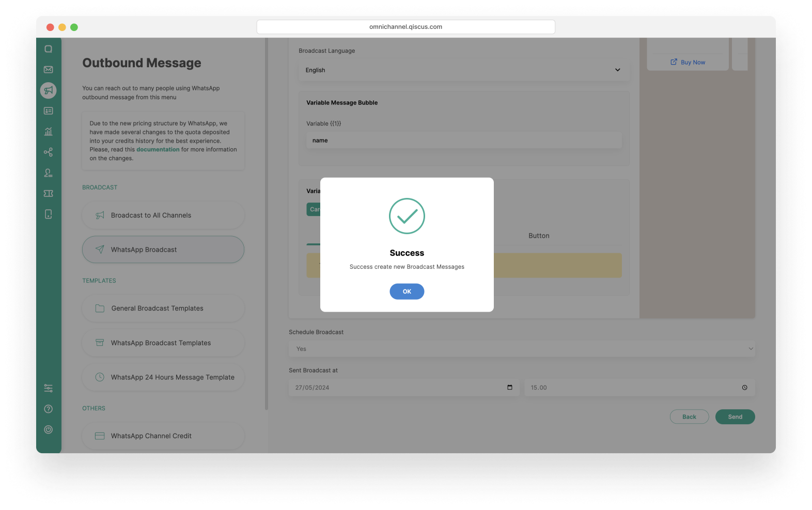Image resolution: width=812 pixels, height=510 pixels.
Task: Open Broadcast to All Channels menu
Action: pyautogui.click(x=163, y=215)
